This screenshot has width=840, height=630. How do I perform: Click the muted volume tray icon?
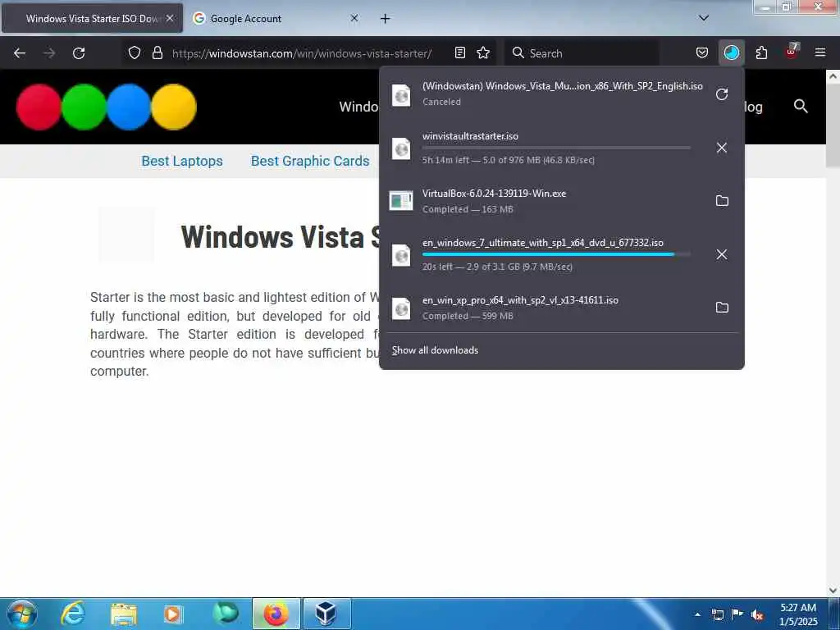click(757, 615)
